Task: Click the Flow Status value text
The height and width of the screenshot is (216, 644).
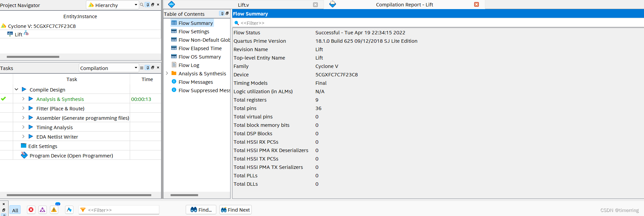Action: tap(360, 33)
